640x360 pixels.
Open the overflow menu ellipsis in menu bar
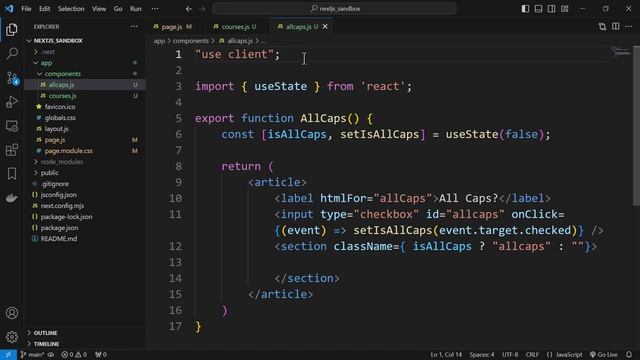click(155, 9)
